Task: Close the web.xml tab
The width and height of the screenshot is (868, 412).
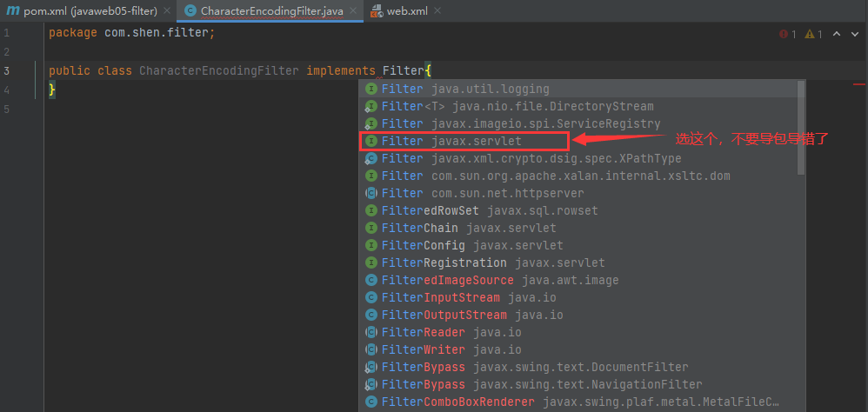Action: point(437,11)
